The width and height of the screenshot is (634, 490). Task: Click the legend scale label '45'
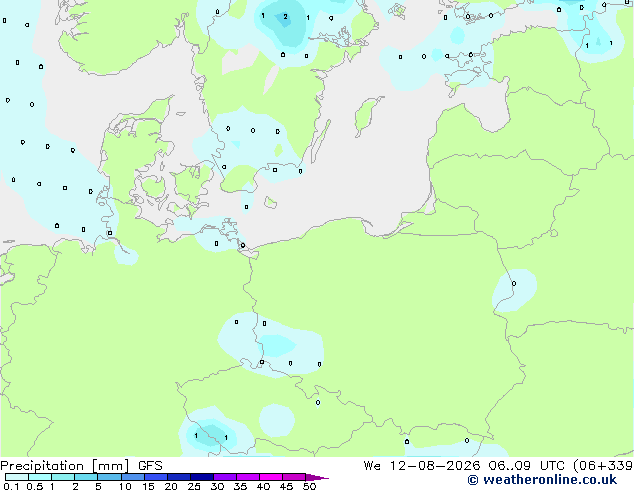coord(286,486)
